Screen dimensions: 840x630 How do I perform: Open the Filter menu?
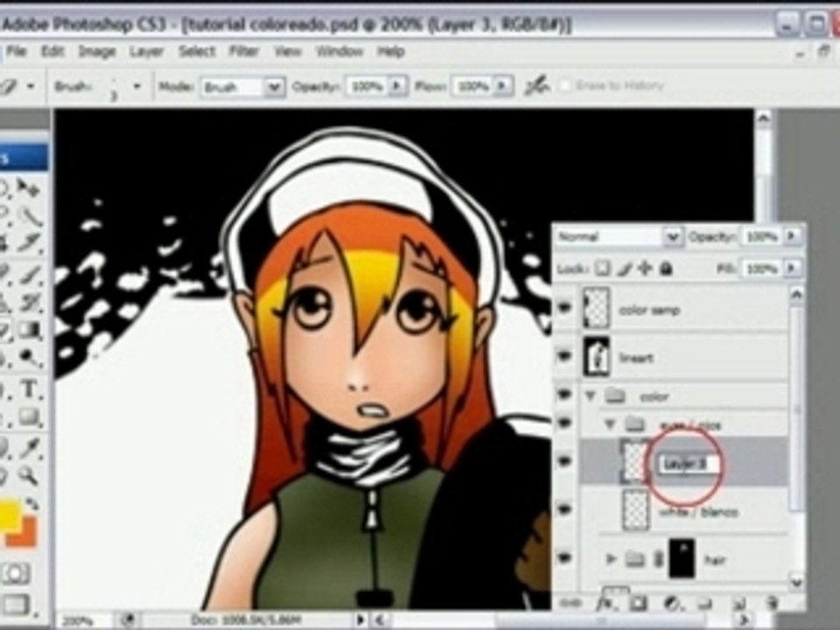pyautogui.click(x=244, y=52)
